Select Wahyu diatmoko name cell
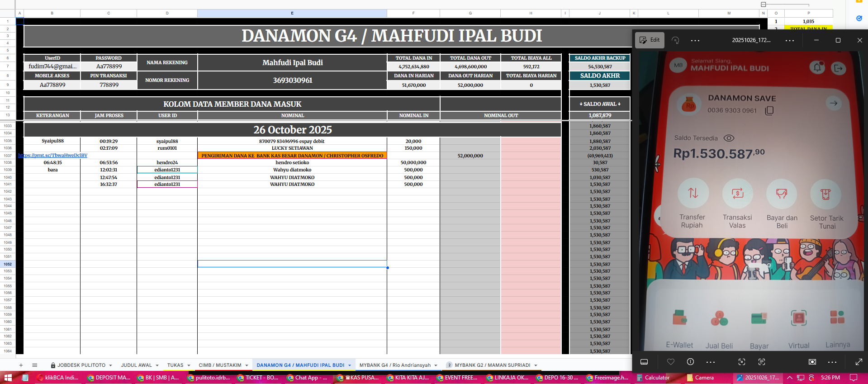 pyautogui.click(x=292, y=170)
